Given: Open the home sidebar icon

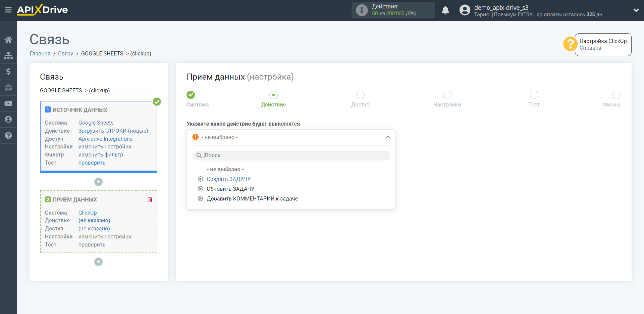Looking at the screenshot, I should [8, 40].
